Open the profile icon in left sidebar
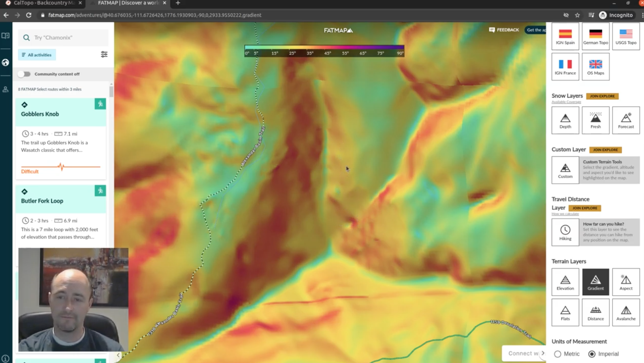644x363 pixels. [x=6, y=90]
